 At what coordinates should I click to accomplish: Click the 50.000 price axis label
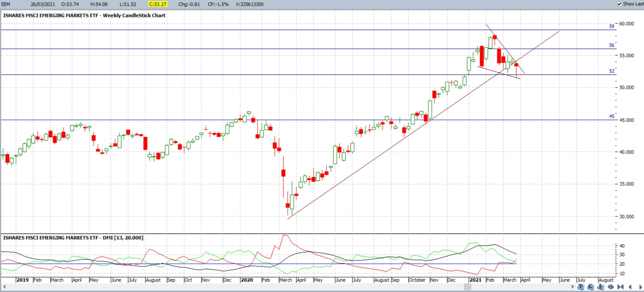626,87
